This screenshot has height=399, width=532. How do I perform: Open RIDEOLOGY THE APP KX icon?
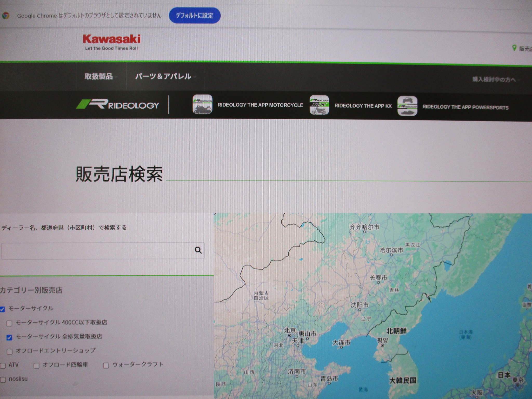319,105
